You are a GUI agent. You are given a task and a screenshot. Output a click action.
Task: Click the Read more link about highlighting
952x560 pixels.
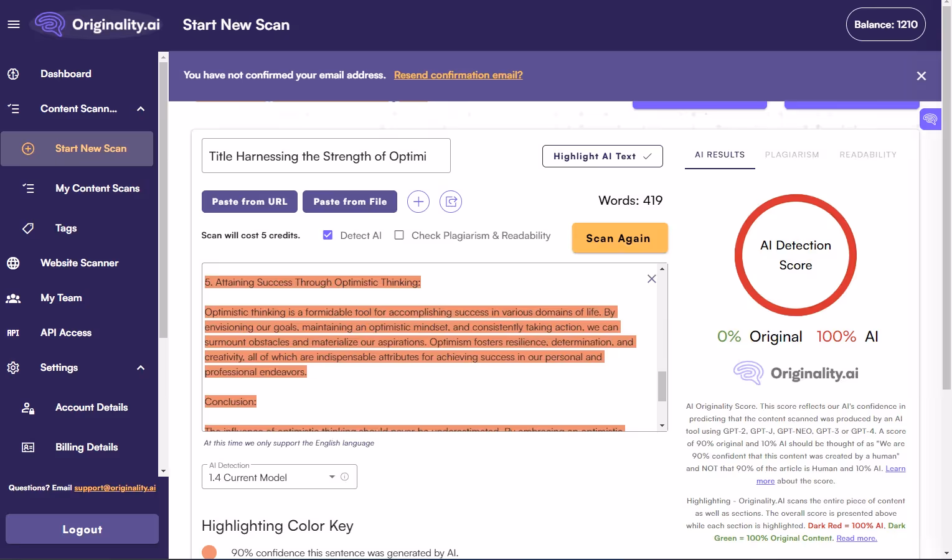pos(857,538)
